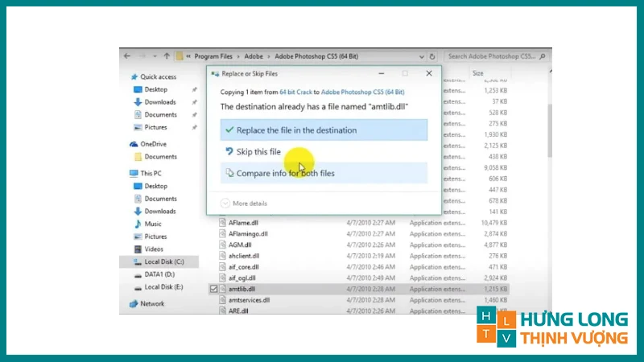Screen dimensions: 644x362
Task: Open the Music folder icon under This PC
Action: (138, 224)
